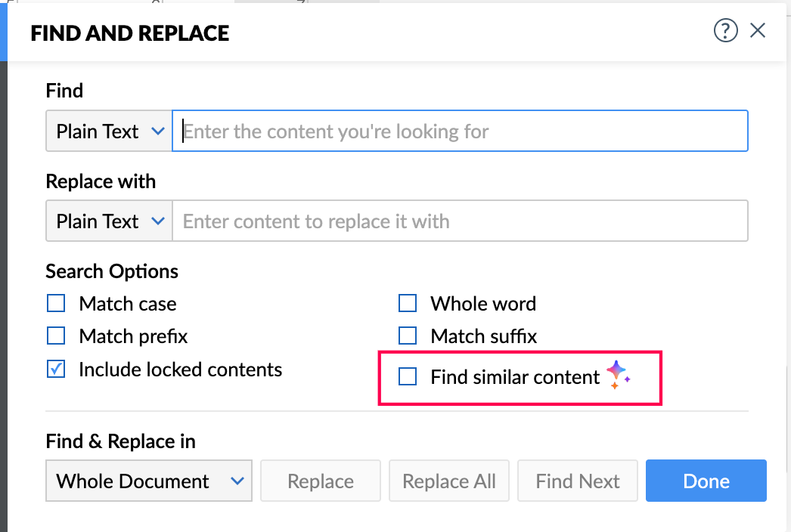Uncheck Include locked contents
Viewport: 791px width, 532px height.
click(x=56, y=370)
